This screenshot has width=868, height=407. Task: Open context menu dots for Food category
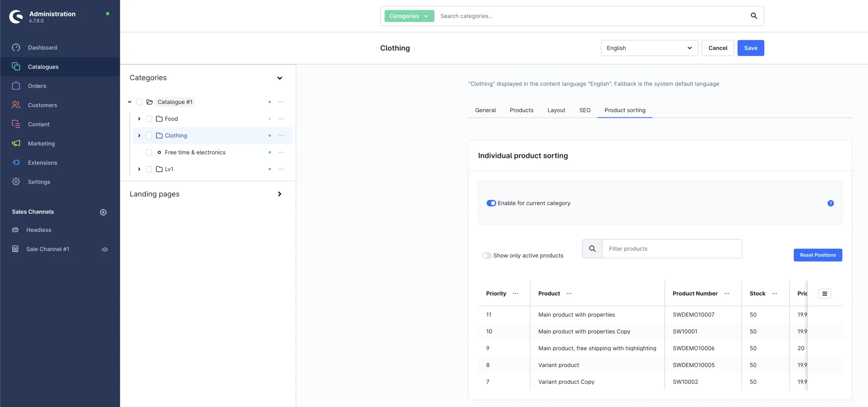click(x=281, y=119)
